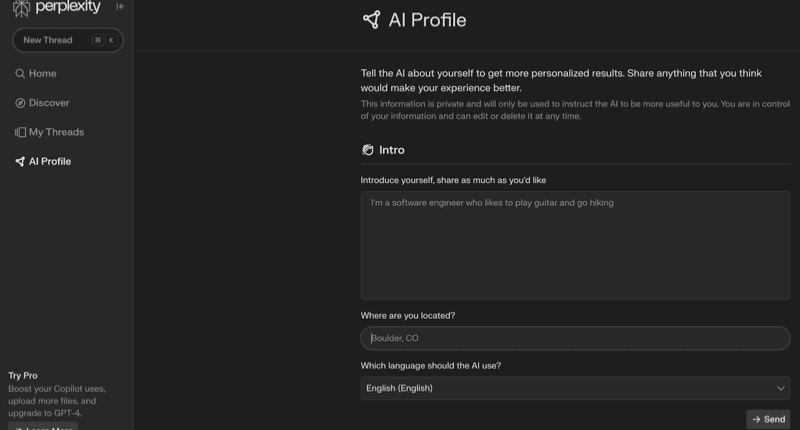Open My Threads from the sidebar
This screenshot has height=430, width=800.
click(x=56, y=132)
